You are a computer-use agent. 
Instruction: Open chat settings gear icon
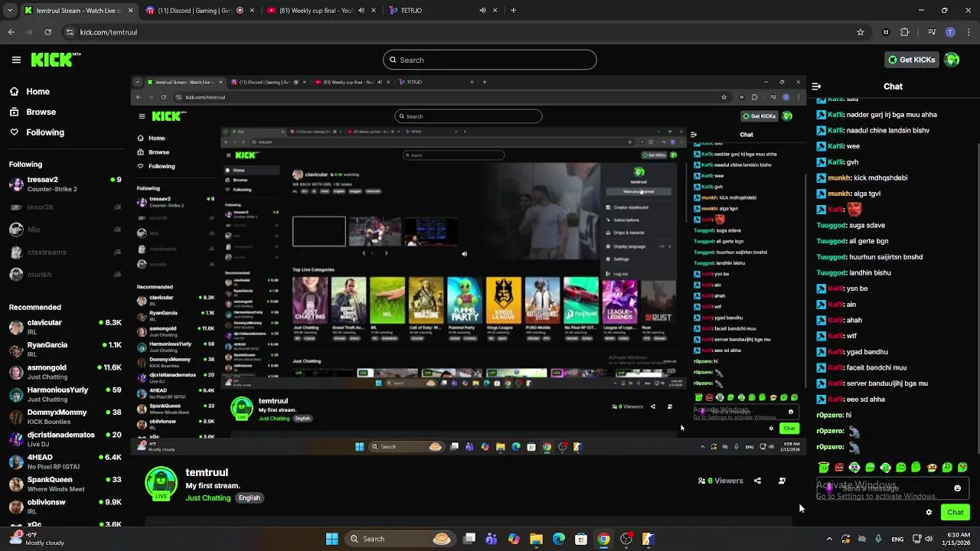[x=929, y=512]
